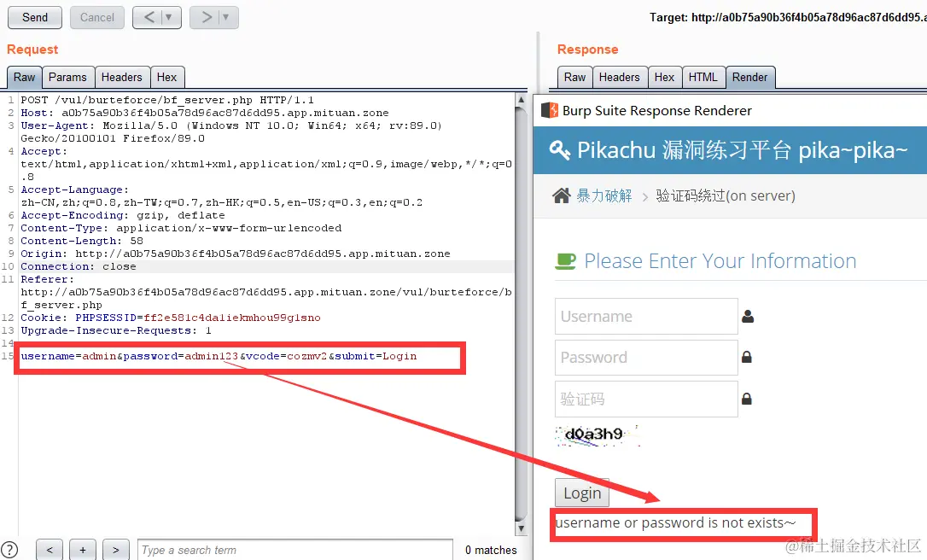
Task: Focus the 'Type a search term' box
Action: coord(295,550)
